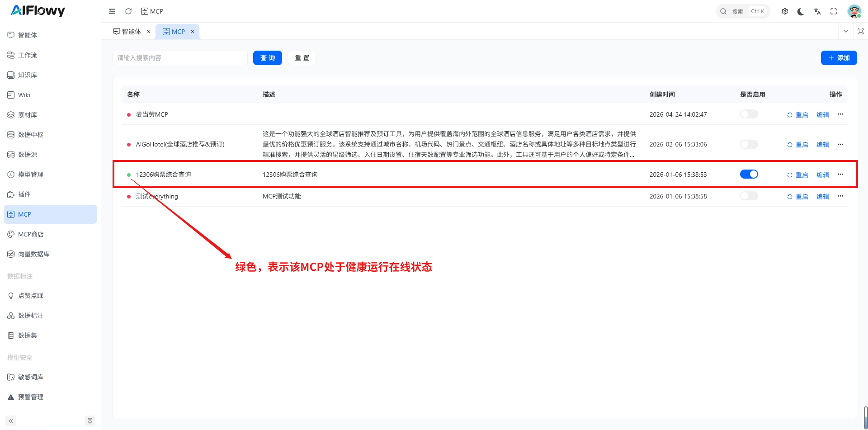Screen dimensions: 868x430
Task: Click the 创建时间 column header
Action: click(662, 95)
